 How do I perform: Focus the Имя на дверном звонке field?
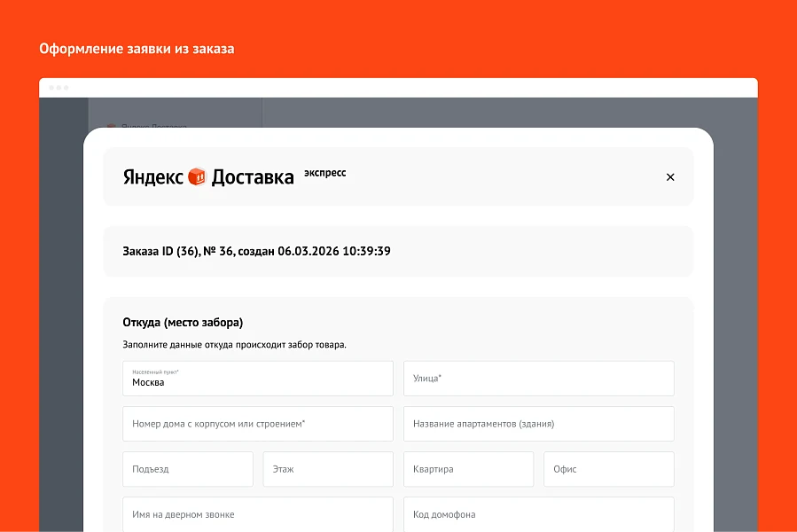tap(258, 514)
